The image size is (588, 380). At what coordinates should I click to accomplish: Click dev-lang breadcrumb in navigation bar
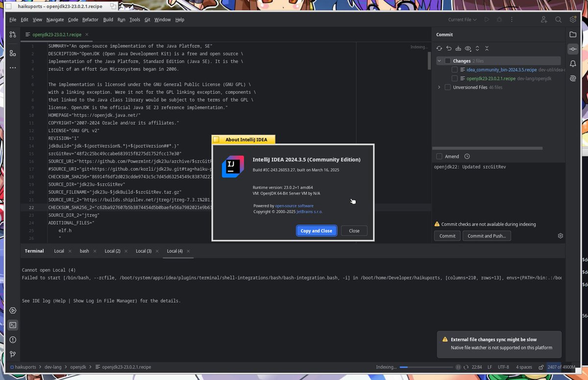54,367
